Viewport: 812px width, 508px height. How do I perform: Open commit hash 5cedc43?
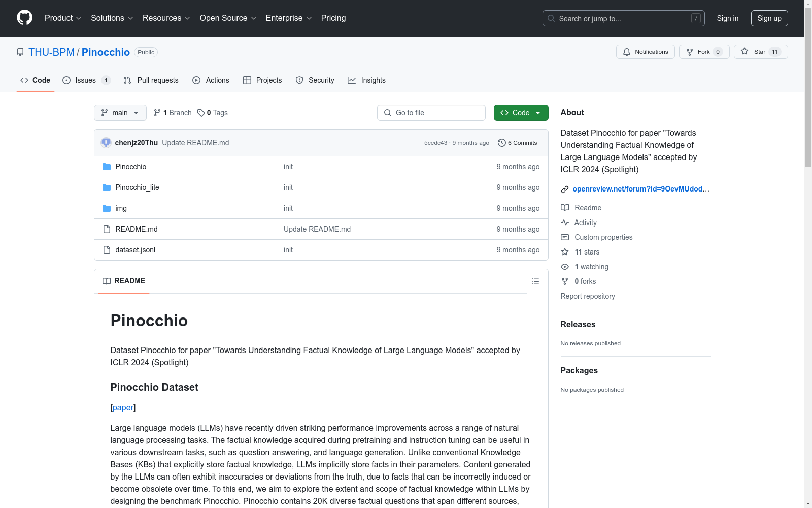tap(436, 143)
